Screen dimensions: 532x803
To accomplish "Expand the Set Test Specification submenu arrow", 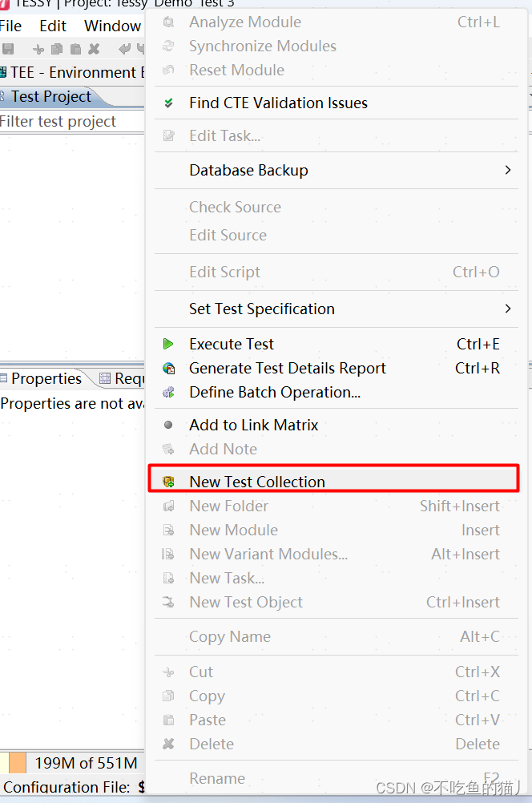I will click(507, 309).
